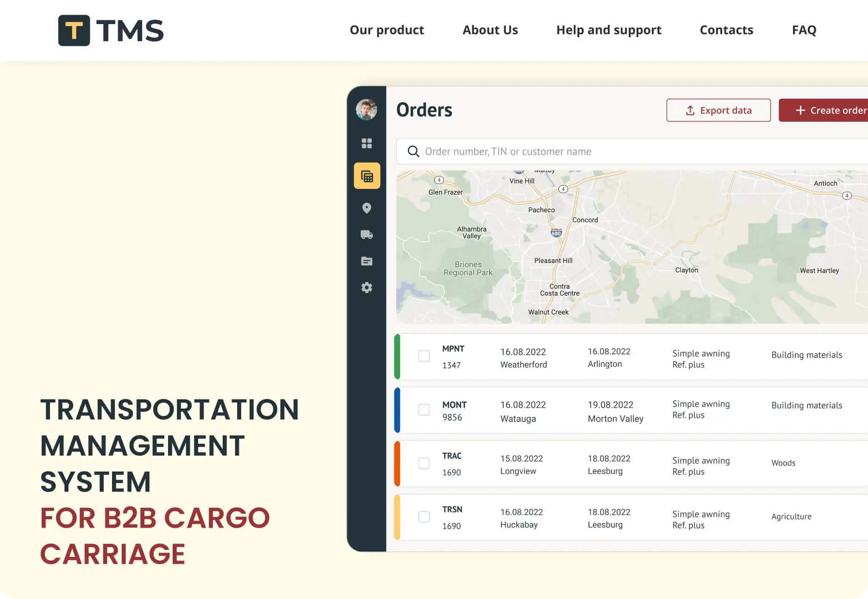
Task: Click the order number search field
Action: click(632, 151)
